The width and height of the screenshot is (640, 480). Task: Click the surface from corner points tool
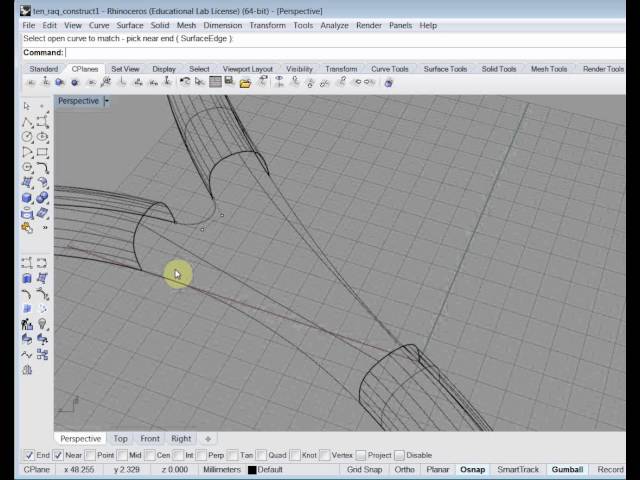point(27,182)
